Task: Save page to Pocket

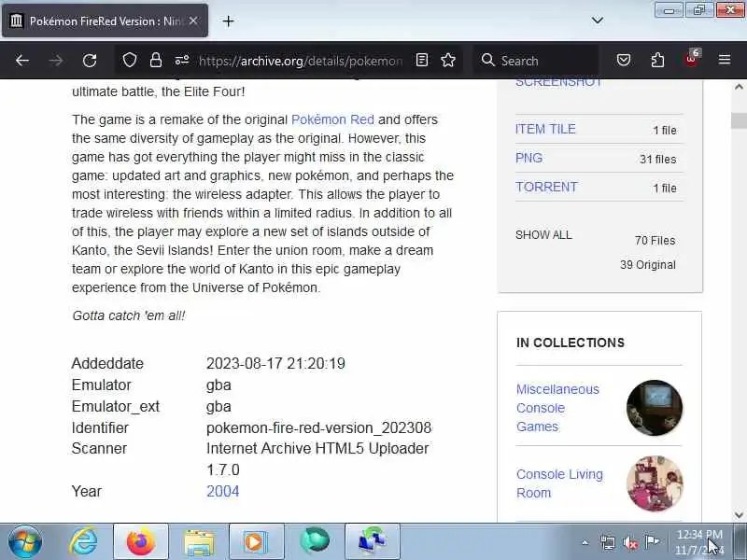Action: point(624,60)
